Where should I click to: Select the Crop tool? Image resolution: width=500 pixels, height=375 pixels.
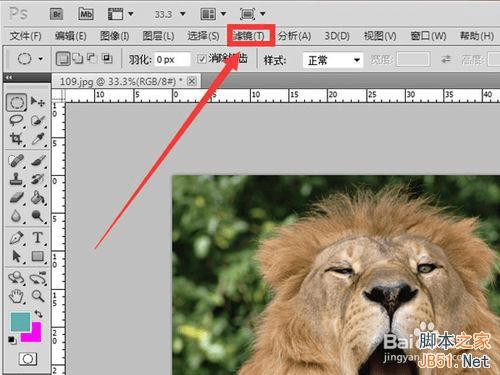pos(16,139)
